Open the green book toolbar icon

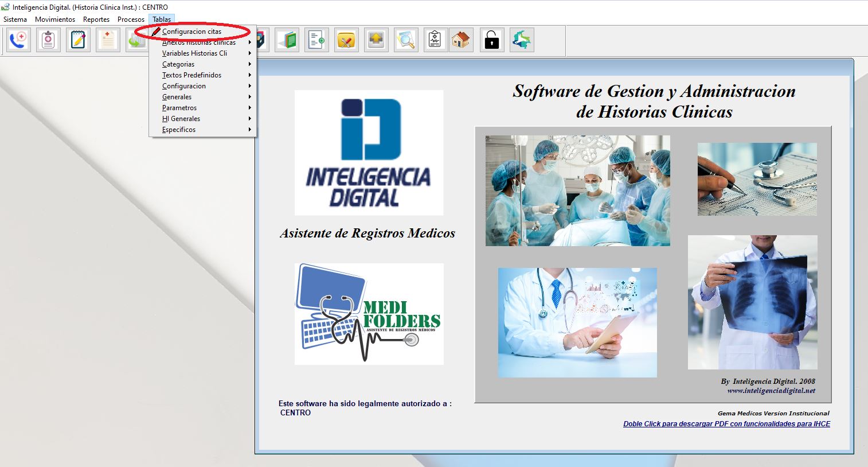(287, 40)
